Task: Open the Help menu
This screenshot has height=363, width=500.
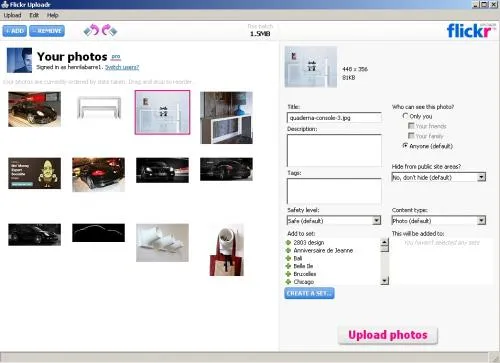Action: coord(52,15)
